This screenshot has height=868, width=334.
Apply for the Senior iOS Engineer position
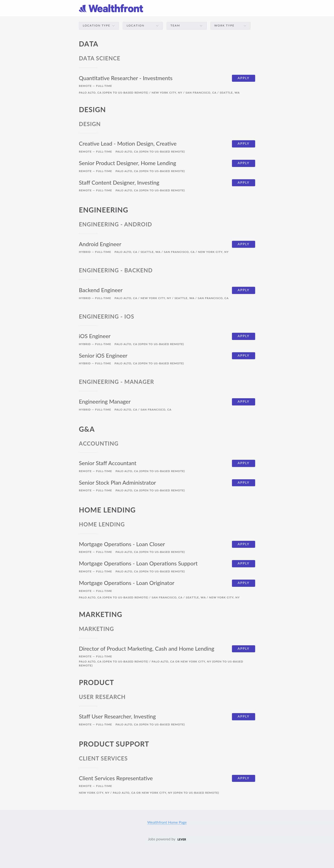[x=243, y=356]
